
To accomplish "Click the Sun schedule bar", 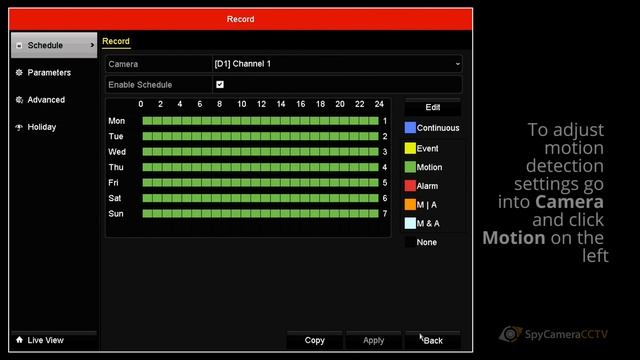I will point(260,213).
